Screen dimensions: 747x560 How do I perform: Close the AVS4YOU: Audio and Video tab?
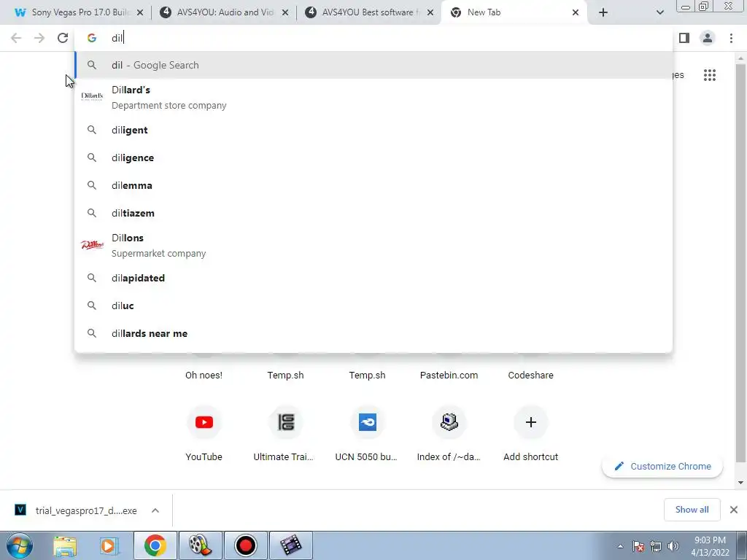click(285, 13)
